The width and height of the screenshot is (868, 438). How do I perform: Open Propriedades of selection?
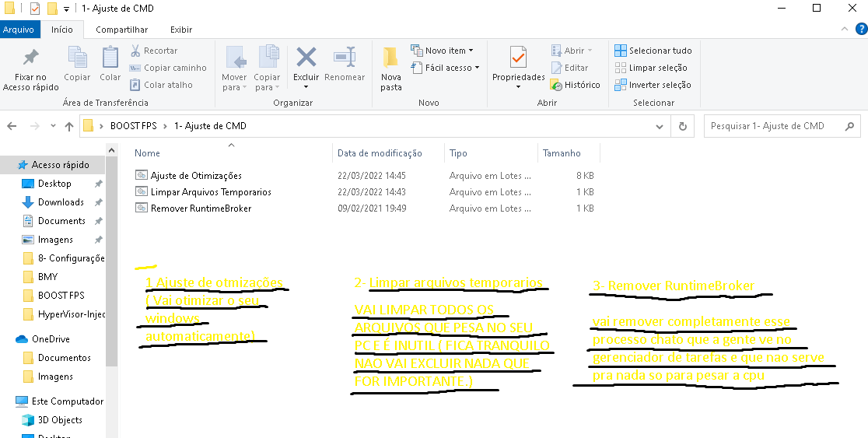click(518, 68)
